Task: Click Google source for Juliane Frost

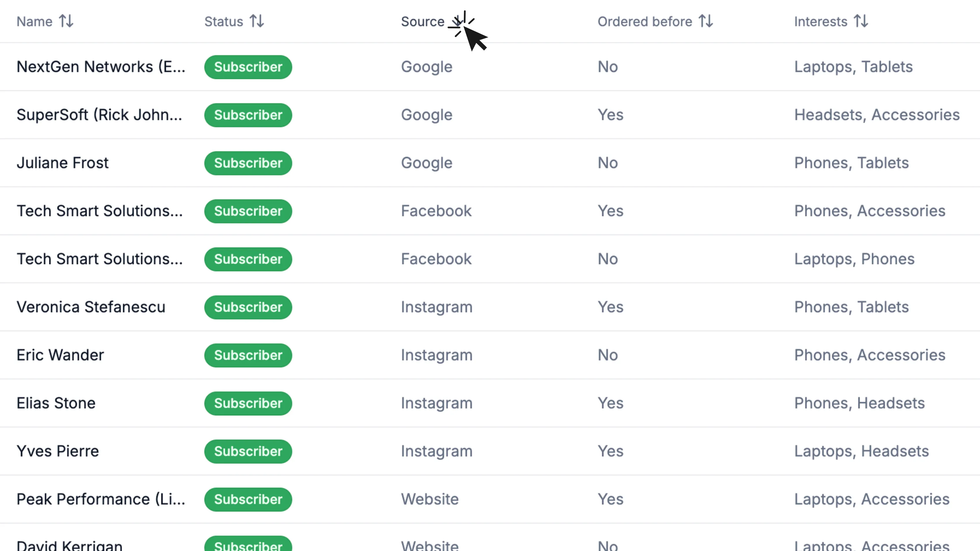Action: pyautogui.click(x=426, y=163)
